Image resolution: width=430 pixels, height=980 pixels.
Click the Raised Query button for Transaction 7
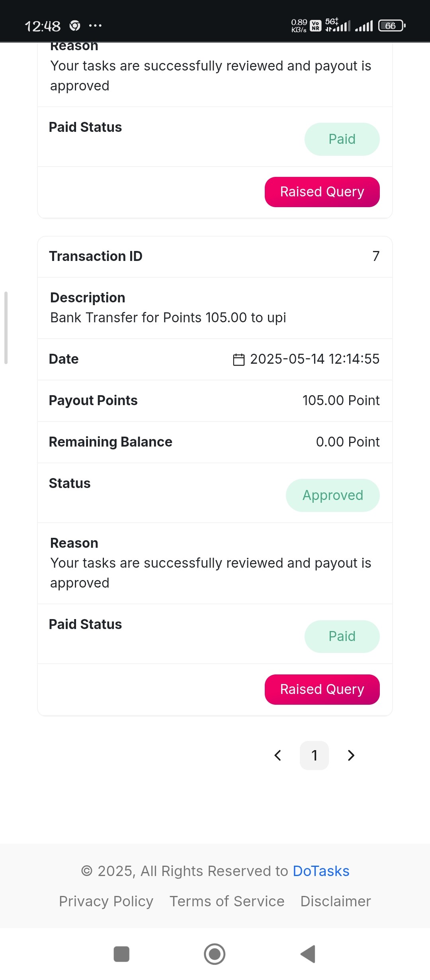322,689
